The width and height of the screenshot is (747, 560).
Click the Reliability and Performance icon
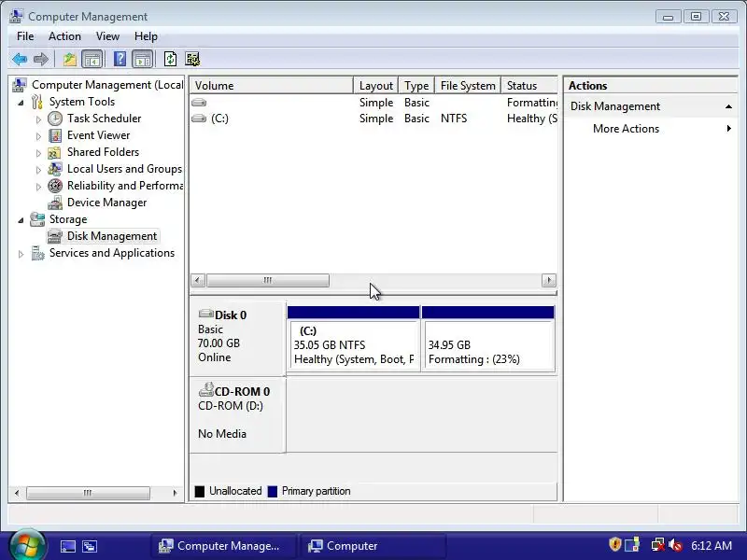tap(55, 186)
